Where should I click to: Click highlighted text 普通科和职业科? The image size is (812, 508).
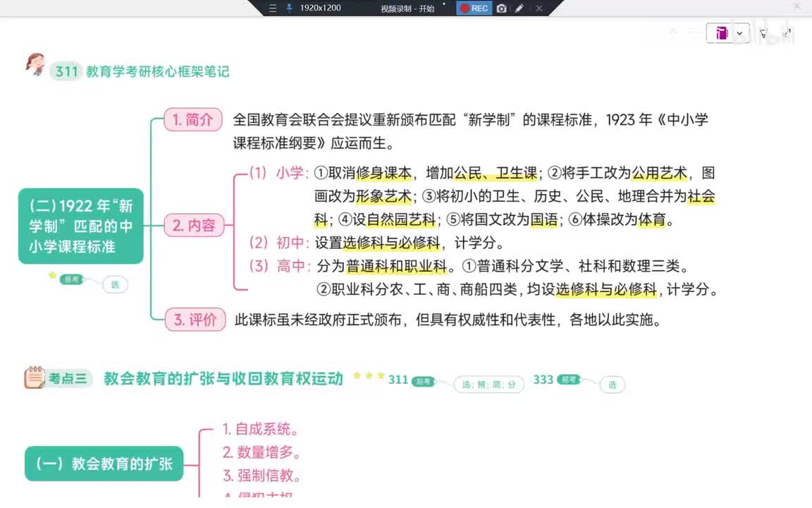396,267
